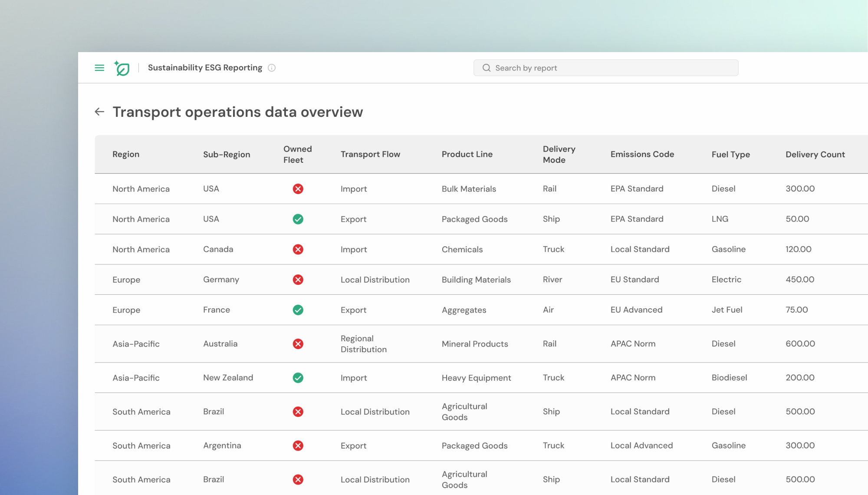
Task: Click the Local Advanced emissions code
Action: [641, 445]
